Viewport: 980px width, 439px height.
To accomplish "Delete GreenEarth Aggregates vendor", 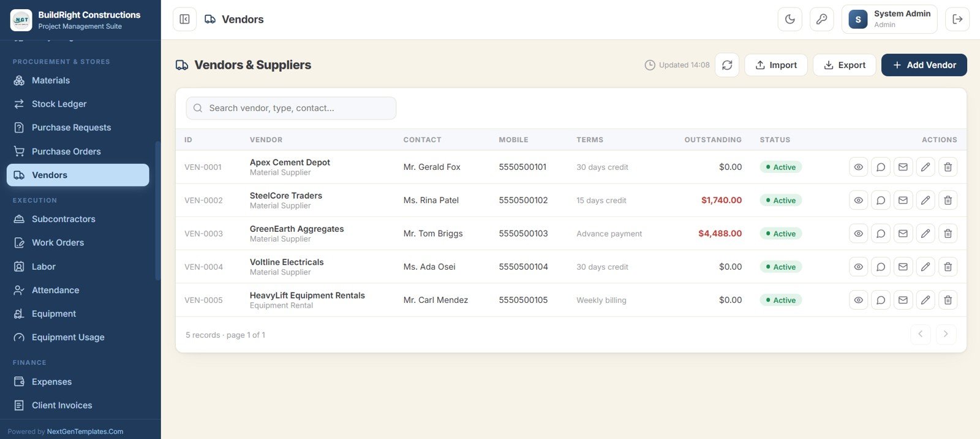I will click(948, 233).
